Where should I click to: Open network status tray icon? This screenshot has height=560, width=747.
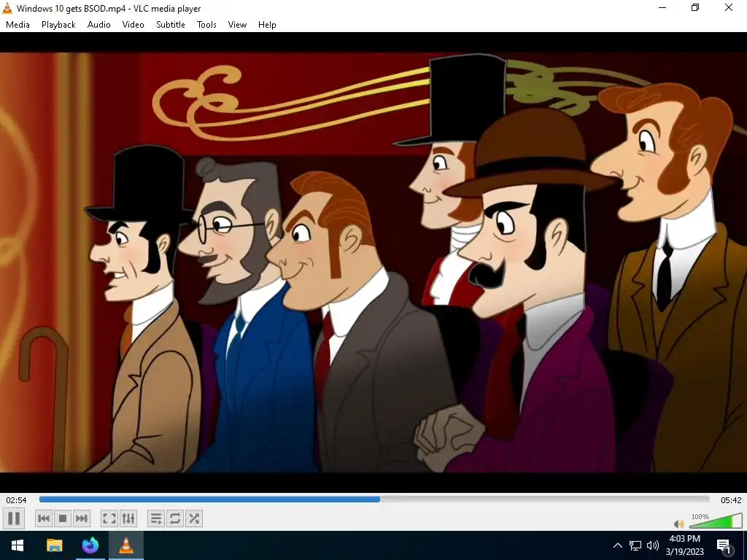click(x=635, y=545)
